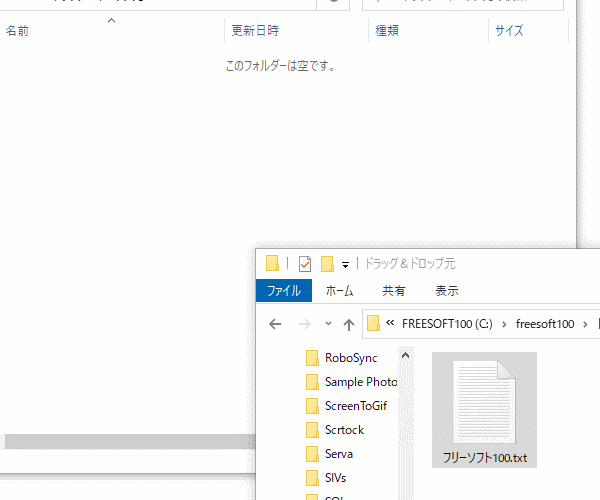Expand chevron after freesoft100 breadcrumb
The width and height of the screenshot is (600, 500).
pyautogui.click(x=585, y=324)
